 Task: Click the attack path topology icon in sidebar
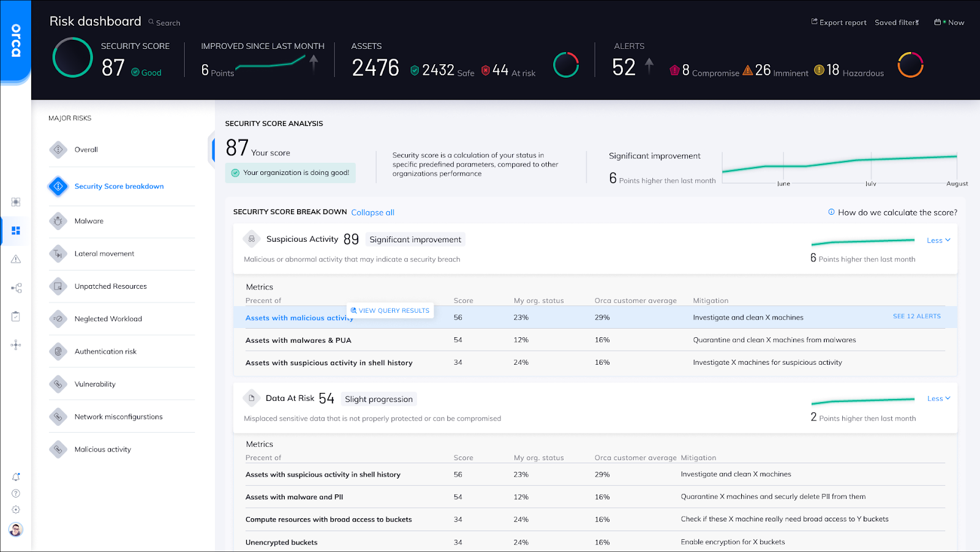coord(15,345)
